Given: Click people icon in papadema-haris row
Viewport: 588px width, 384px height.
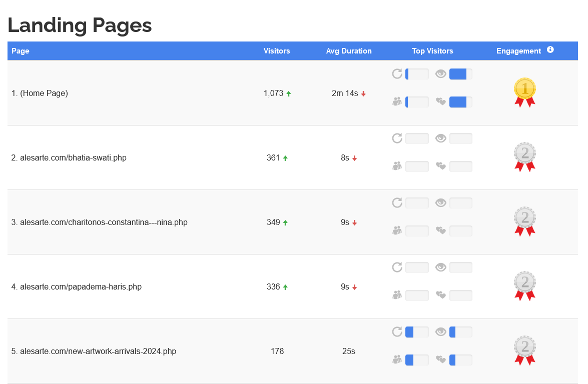Looking at the screenshot, I should (397, 295).
